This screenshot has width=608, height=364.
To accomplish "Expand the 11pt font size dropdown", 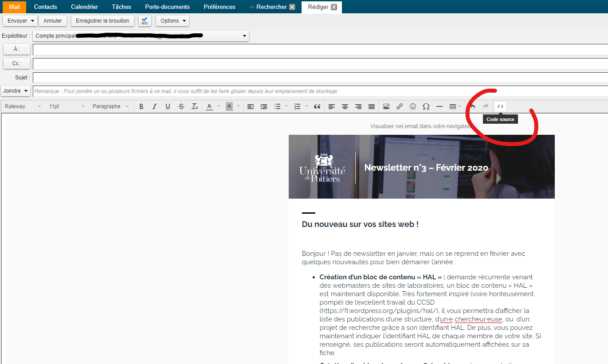I will pos(66,106).
